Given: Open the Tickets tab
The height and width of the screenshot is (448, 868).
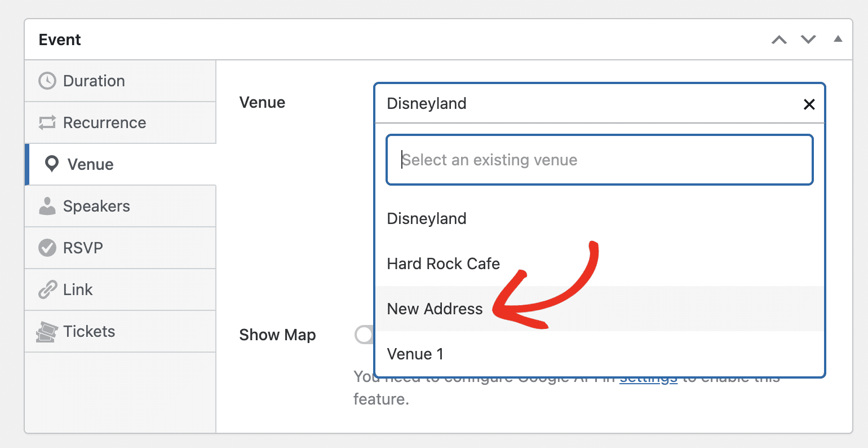Looking at the screenshot, I should click(x=121, y=331).
